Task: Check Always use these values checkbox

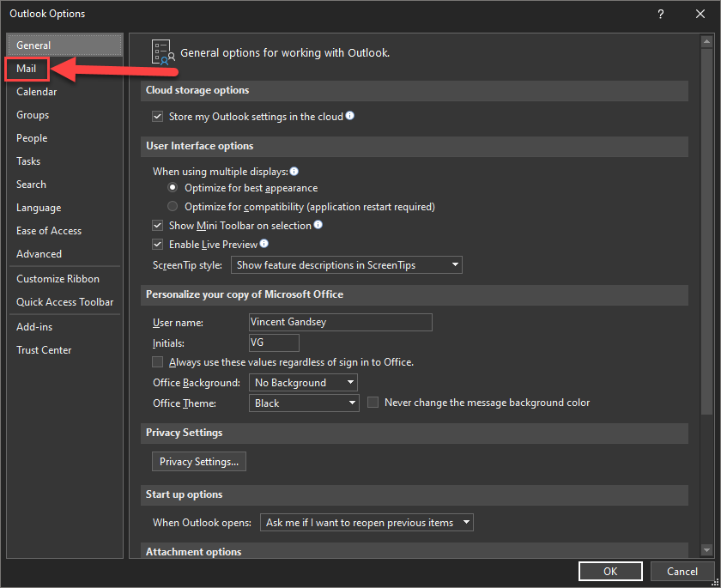Action: (x=158, y=362)
